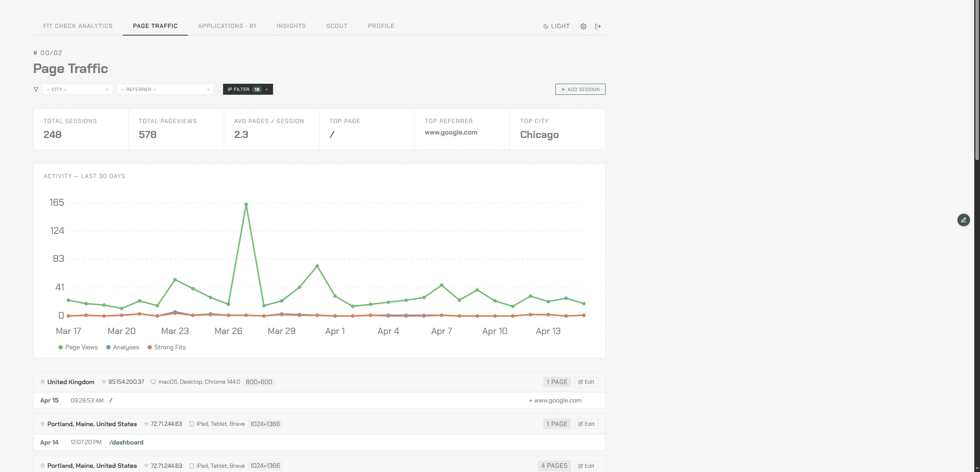Click the logout icon in header

pos(598,26)
